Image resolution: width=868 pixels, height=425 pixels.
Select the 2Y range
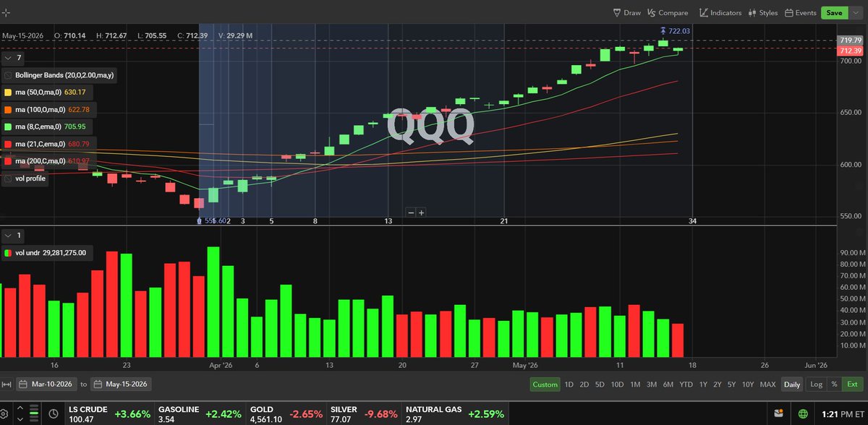click(x=718, y=385)
